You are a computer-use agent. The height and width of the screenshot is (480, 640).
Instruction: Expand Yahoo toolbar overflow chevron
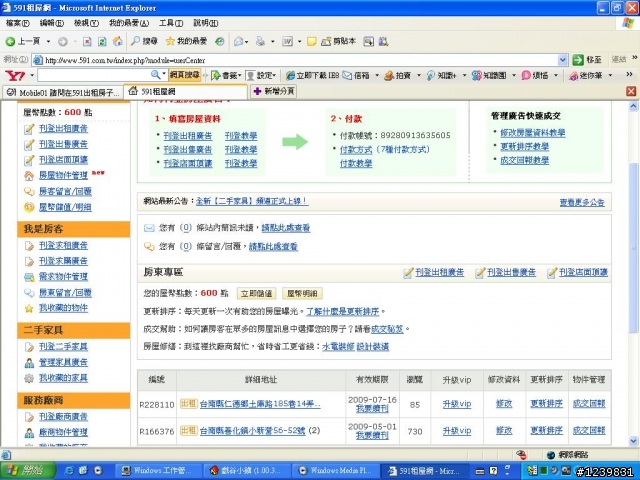629,74
